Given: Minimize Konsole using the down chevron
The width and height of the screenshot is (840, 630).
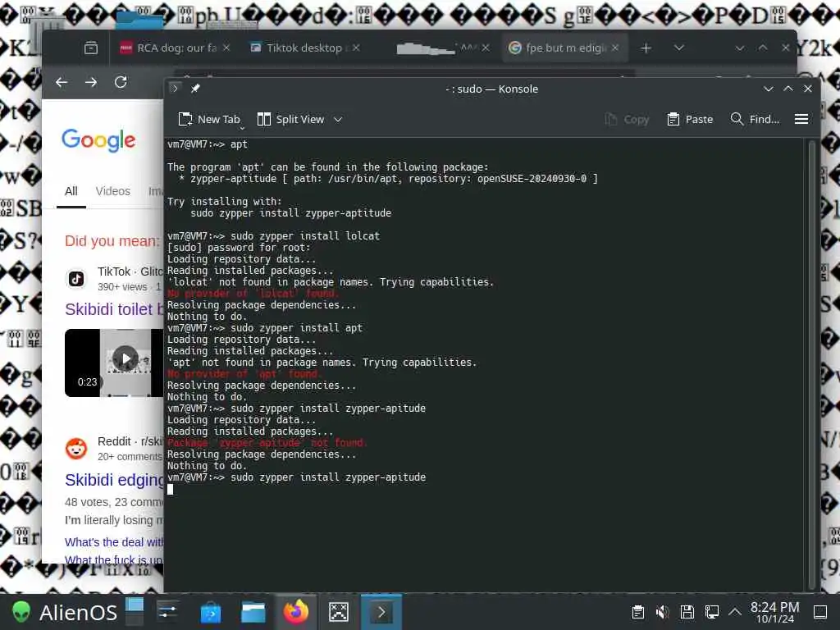Looking at the screenshot, I should pos(768,89).
